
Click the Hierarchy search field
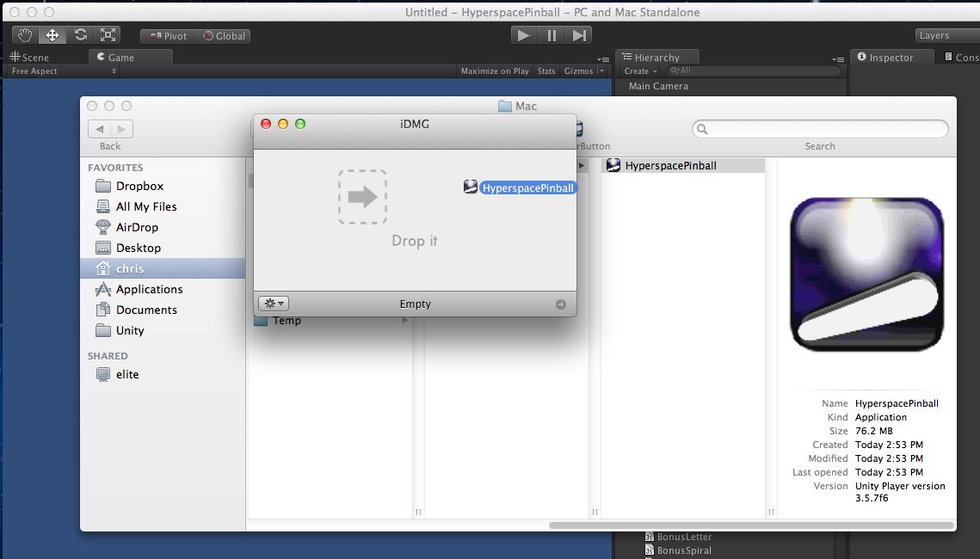click(x=754, y=71)
